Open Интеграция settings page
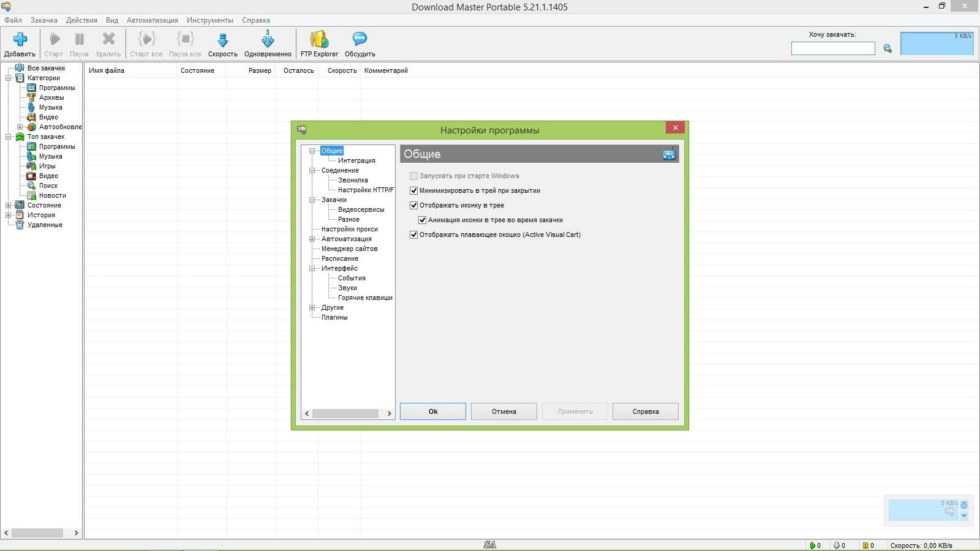 [x=356, y=160]
